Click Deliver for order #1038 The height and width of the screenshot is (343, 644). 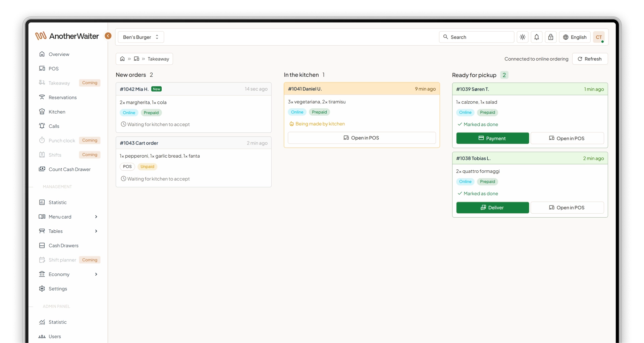pos(492,208)
